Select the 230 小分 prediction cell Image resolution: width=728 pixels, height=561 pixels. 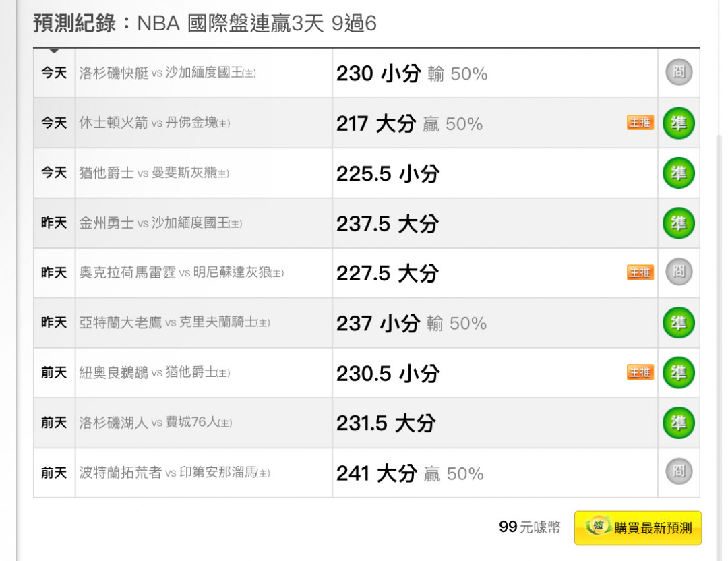point(495,73)
